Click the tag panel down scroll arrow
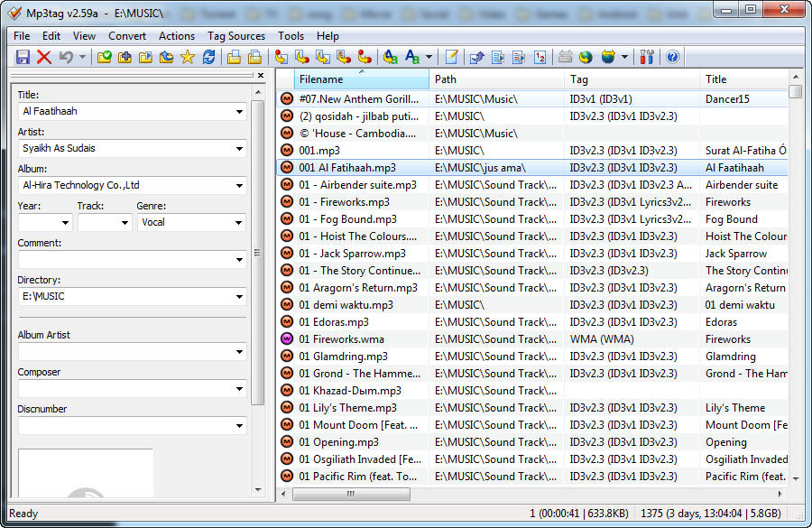This screenshot has height=528, width=812. [x=258, y=490]
